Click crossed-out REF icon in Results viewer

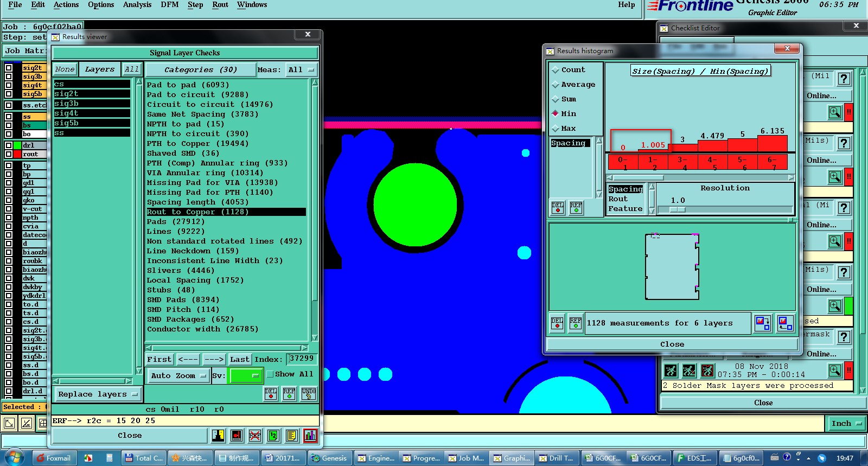coord(255,435)
